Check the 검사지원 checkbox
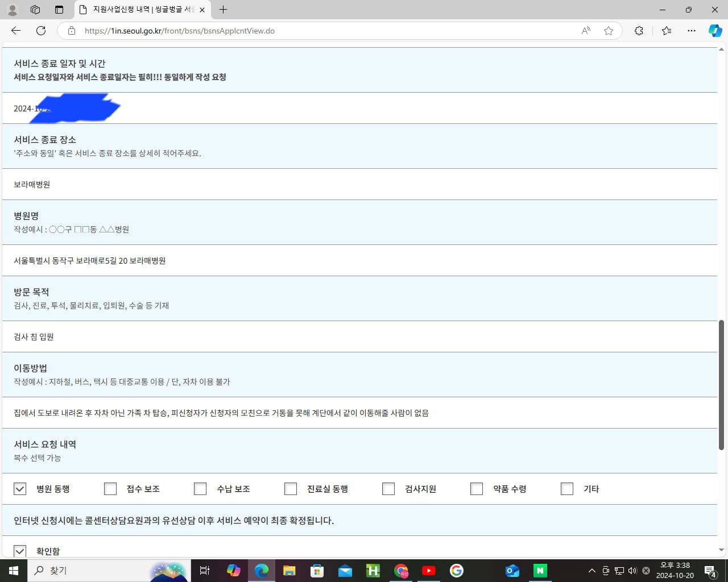The width and height of the screenshot is (728, 582). point(388,489)
